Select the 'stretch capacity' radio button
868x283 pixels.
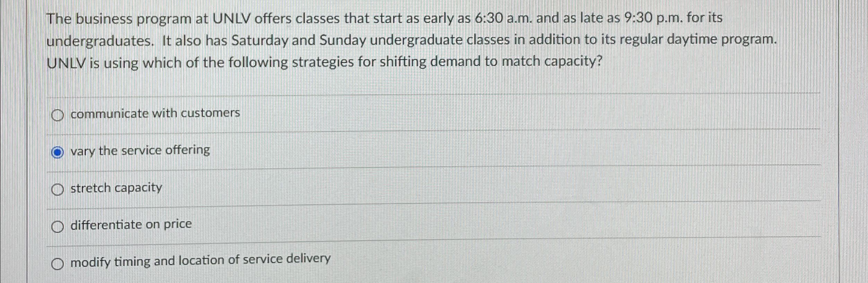(58, 189)
